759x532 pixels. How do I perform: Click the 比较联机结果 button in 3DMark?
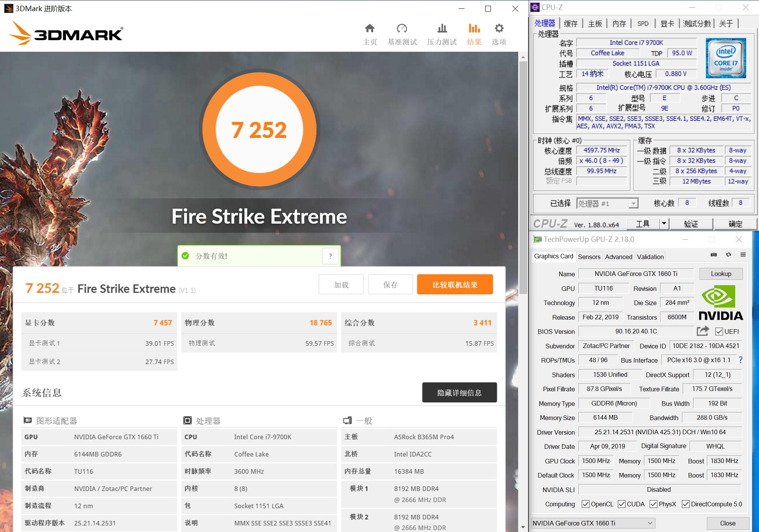[x=455, y=284]
